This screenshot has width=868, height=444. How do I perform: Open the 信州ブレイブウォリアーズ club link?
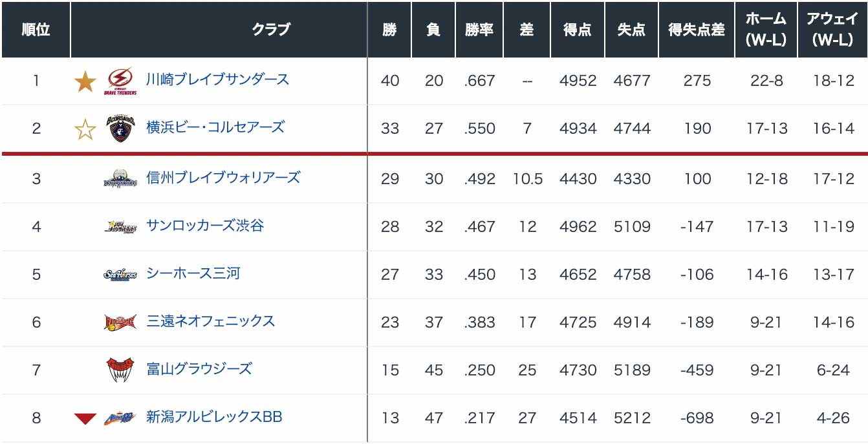pos(223,177)
